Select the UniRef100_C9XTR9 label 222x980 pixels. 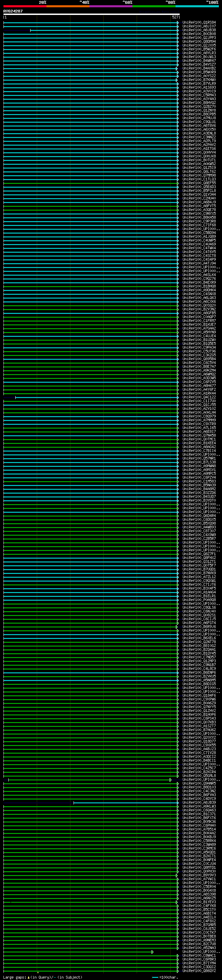point(199,424)
